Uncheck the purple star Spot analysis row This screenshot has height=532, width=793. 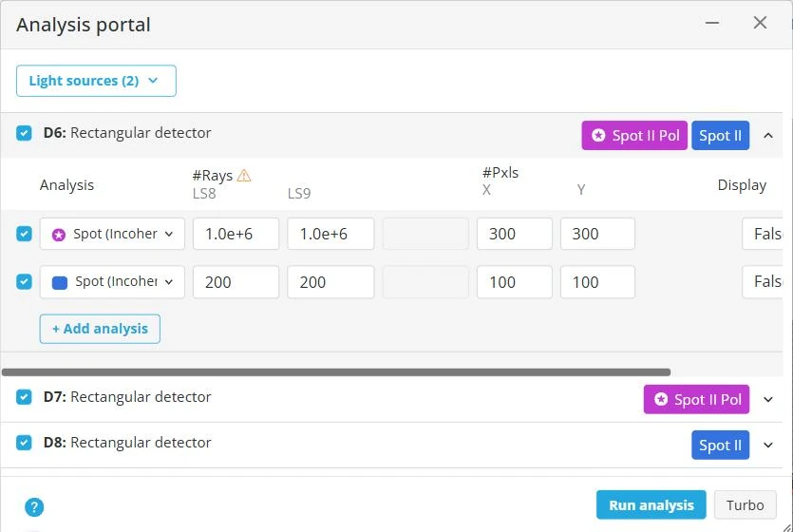[x=24, y=234]
